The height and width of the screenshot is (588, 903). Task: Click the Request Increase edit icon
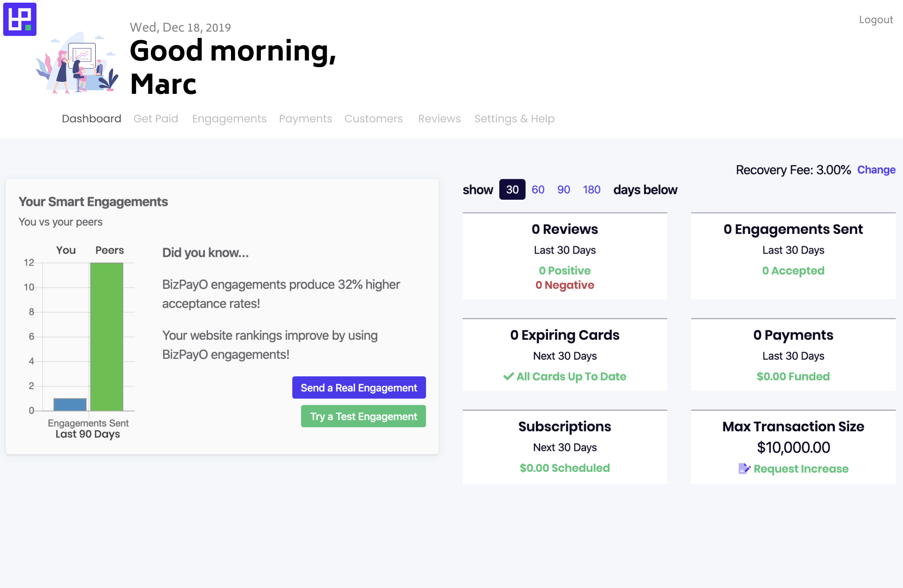tap(744, 469)
